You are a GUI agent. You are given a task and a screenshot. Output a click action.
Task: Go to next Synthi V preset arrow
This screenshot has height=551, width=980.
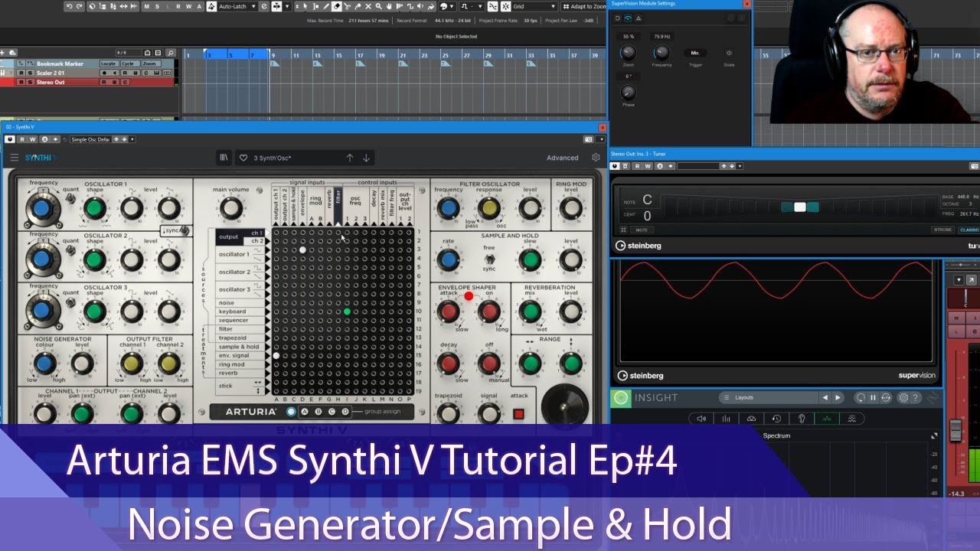pyautogui.click(x=366, y=158)
